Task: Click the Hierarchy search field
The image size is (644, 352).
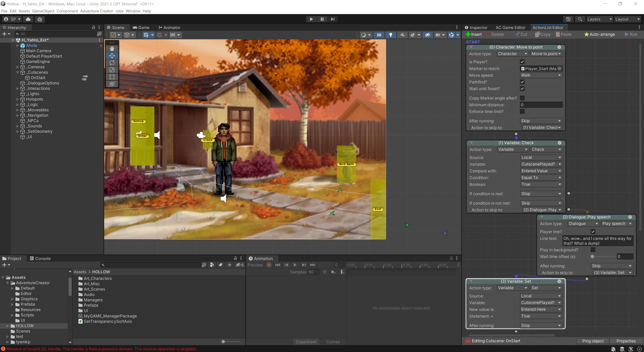Action: point(56,34)
